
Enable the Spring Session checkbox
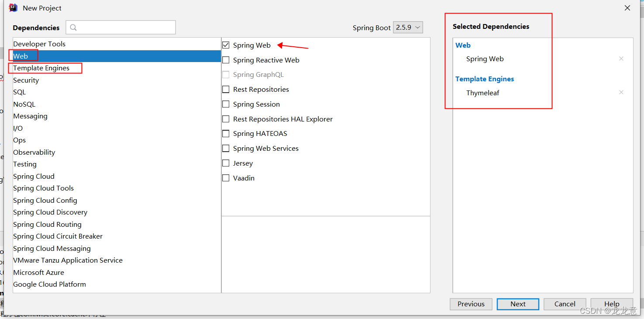(x=226, y=104)
